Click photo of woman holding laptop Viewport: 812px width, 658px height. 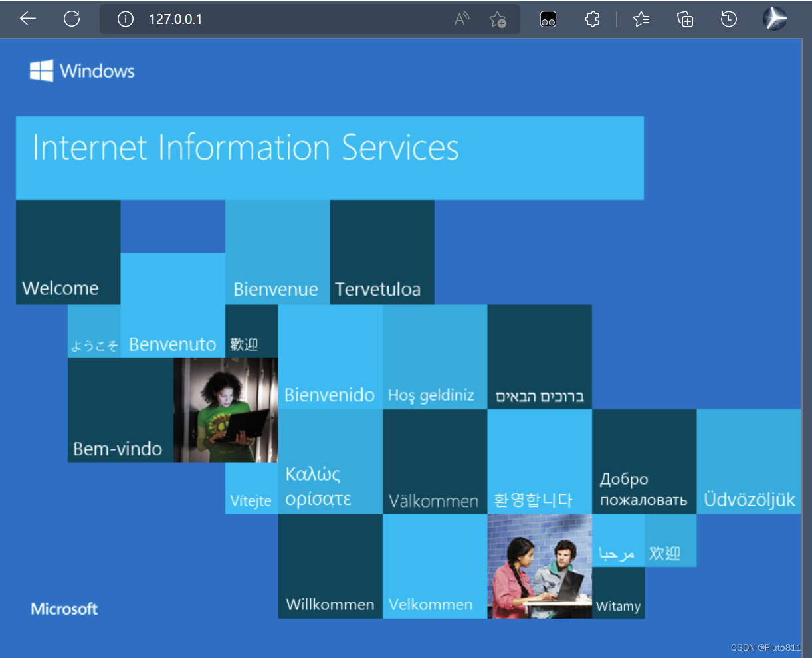tap(226, 409)
